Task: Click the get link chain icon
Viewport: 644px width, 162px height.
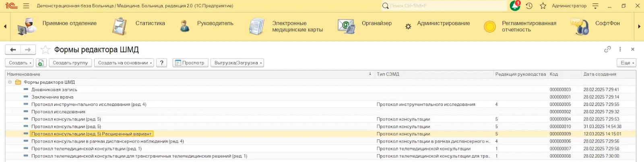Action: tap(607, 49)
